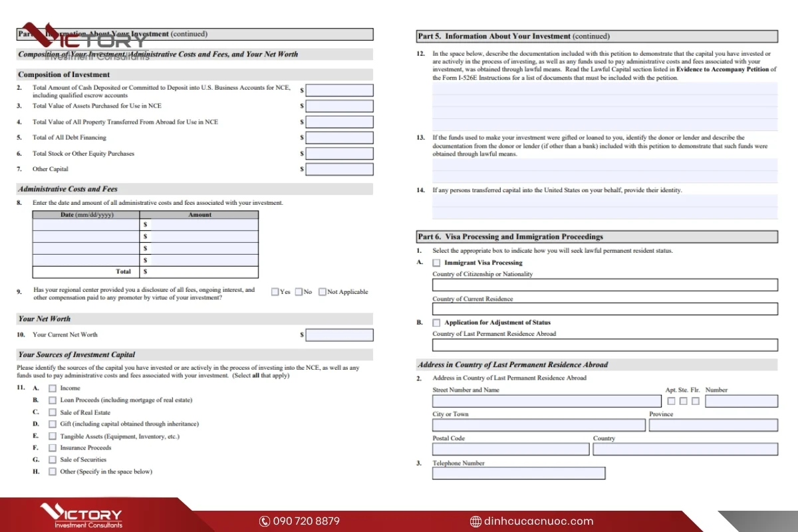Check the Loan Proceeds checkbox
Image resolution: width=798 pixels, height=532 pixels.
(53, 400)
